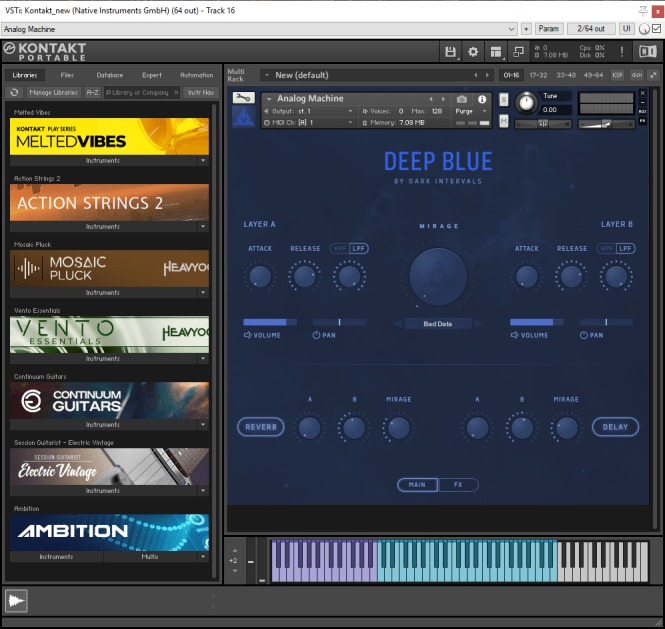665x629 pixels.
Task: Switch to the FX page tab
Action: pyautogui.click(x=458, y=485)
